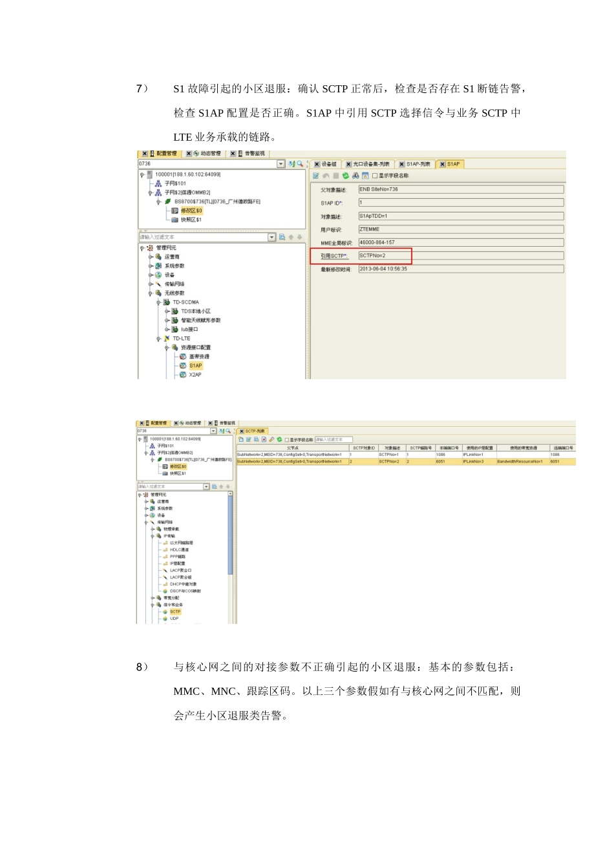Click search icon beside 0736 in upper screenshot
The image size is (614, 868).
[x=300, y=164]
